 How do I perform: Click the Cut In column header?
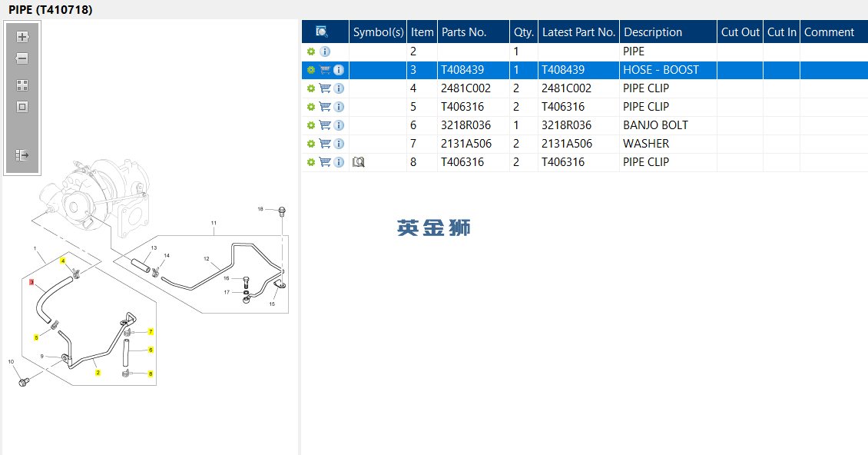point(782,32)
